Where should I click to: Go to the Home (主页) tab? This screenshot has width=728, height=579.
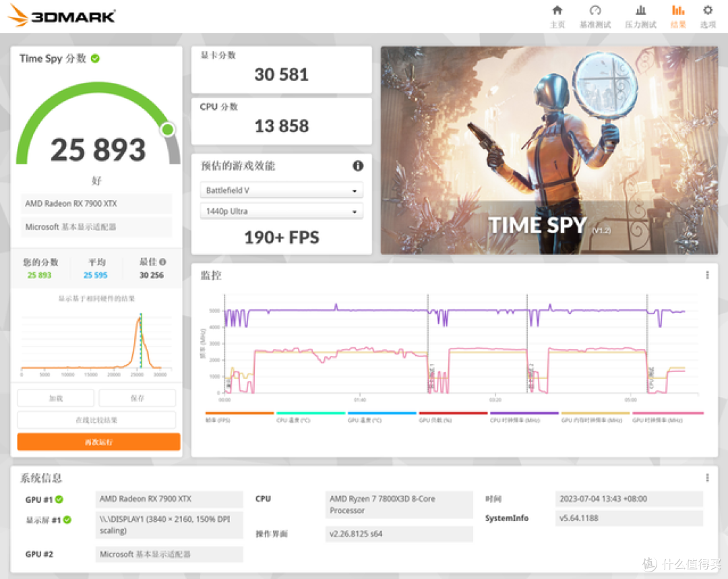(557, 16)
